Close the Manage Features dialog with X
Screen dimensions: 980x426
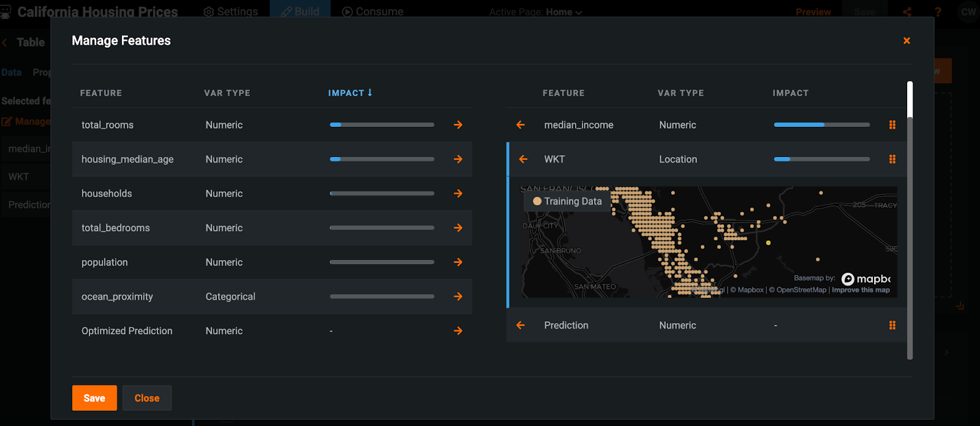pos(907,40)
